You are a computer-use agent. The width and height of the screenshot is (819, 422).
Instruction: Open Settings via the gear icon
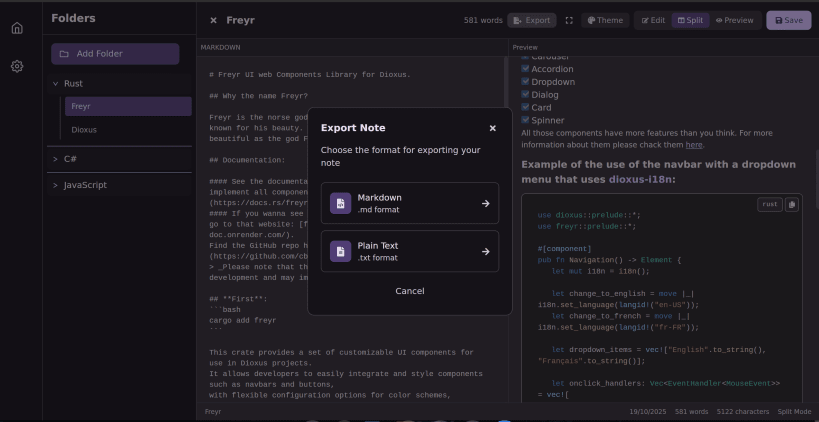17,66
